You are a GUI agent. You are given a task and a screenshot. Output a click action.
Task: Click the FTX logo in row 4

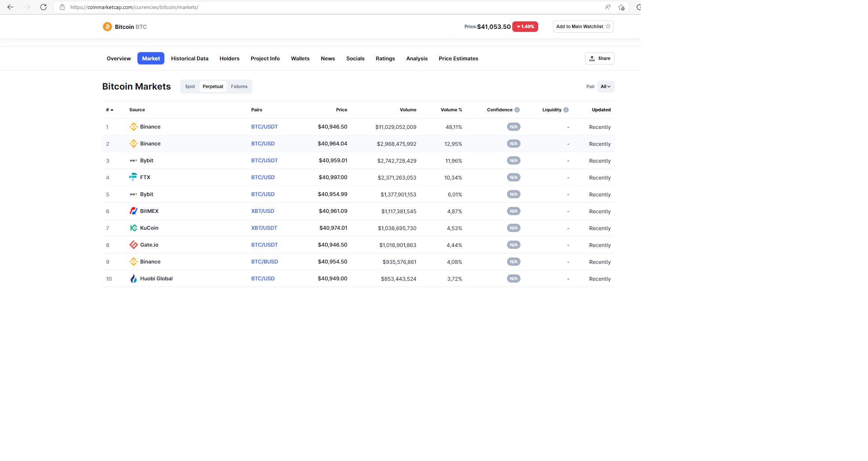click(x=133, y=177)
